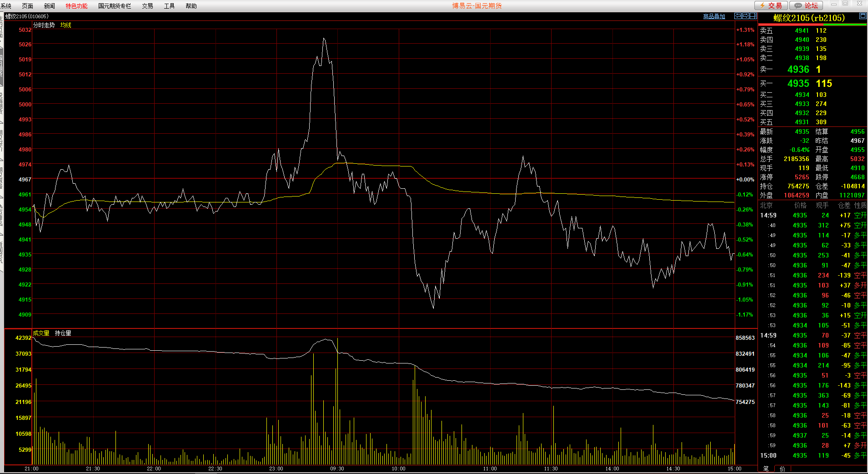Open the 国元期货专栏 menu
The image size is (868, 474).
(x=115, y=6)
